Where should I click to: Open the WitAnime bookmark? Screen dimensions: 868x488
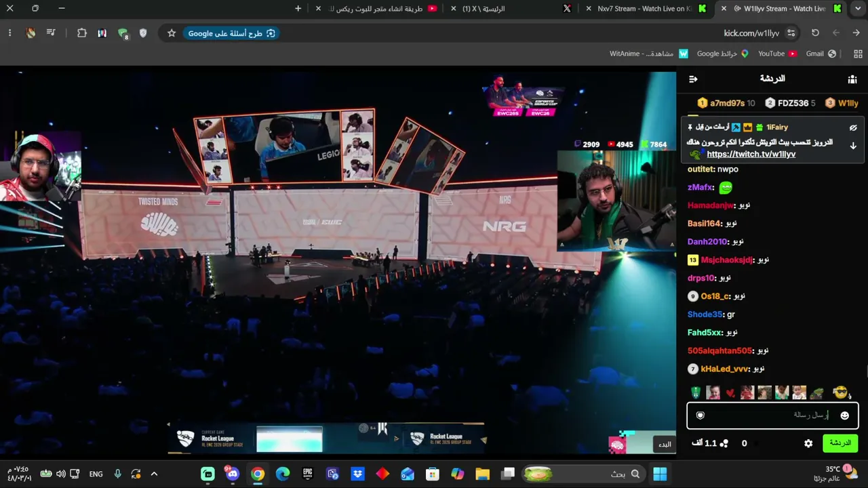(x=649, y=54)
